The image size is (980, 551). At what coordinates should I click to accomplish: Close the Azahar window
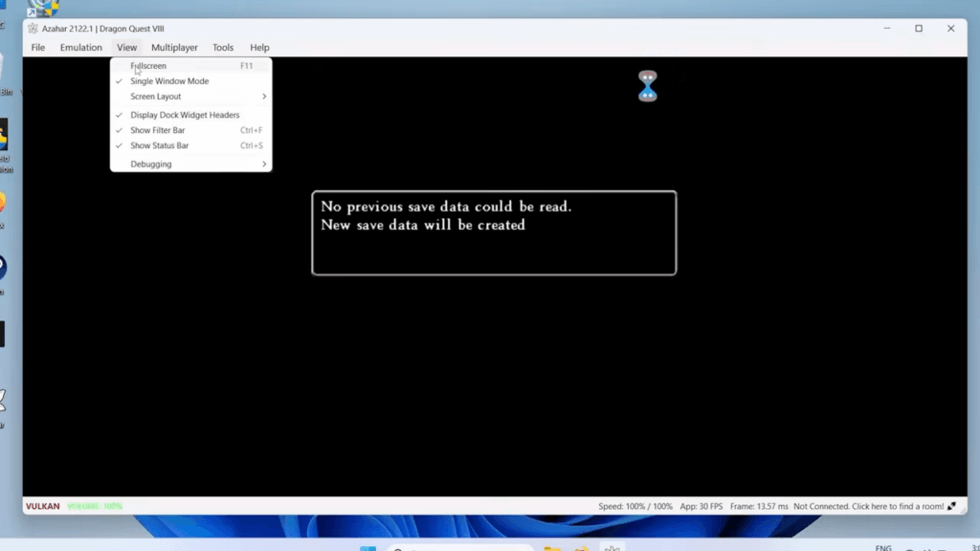[x=950, y=28]
